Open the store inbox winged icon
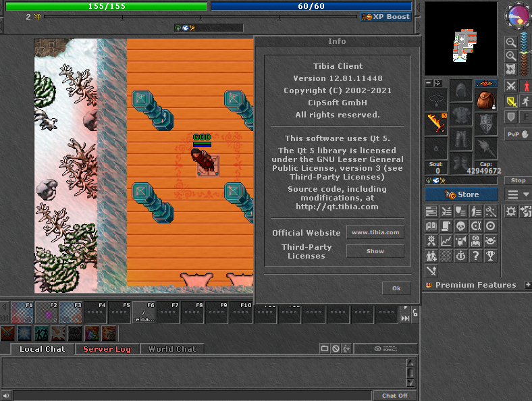The width and height of the screenshot is (532, 401). tap(486, 83)
